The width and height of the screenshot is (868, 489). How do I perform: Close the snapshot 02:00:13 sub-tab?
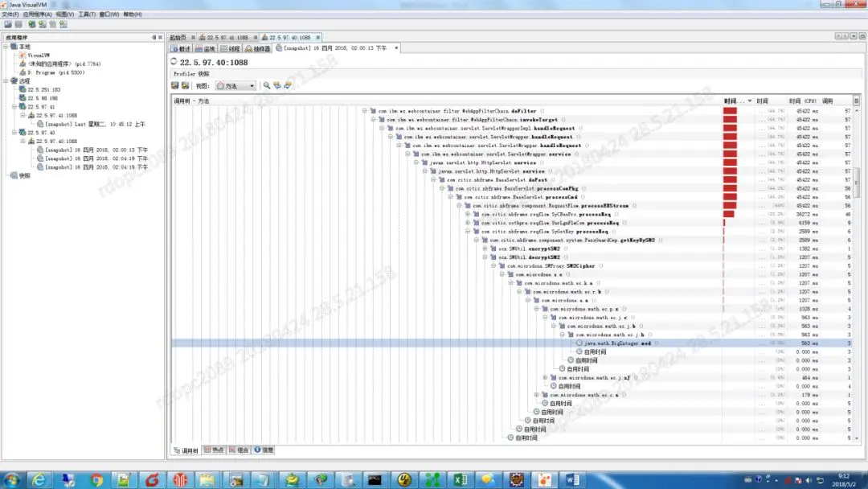point(396,48)
